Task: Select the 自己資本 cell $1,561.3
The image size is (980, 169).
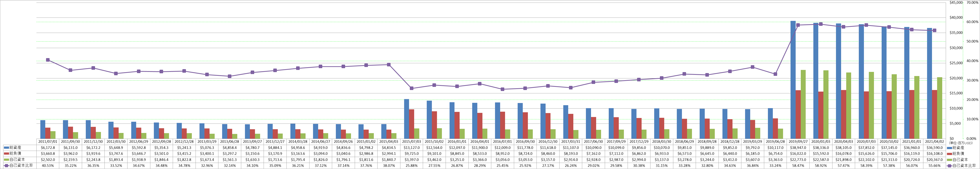Action: (x=230, y=160)
